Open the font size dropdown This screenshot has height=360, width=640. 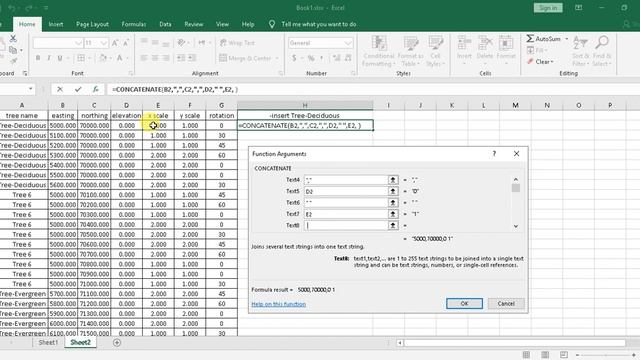[104, 43]
